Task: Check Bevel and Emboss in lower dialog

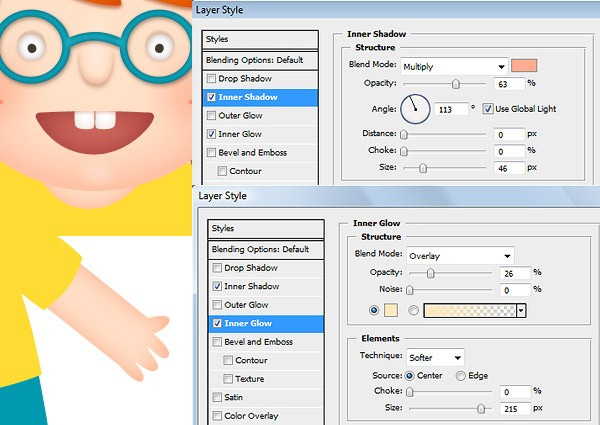Action: 217,342
